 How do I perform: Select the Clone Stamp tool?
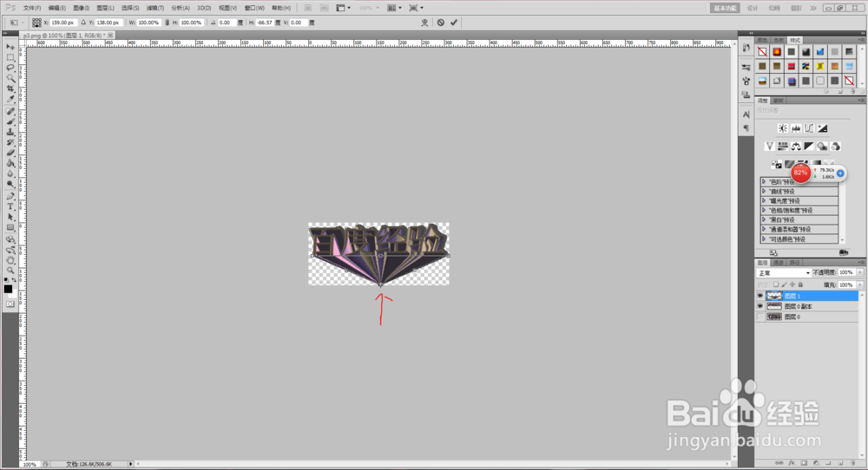pyautogui.click(x=10, y=132)
